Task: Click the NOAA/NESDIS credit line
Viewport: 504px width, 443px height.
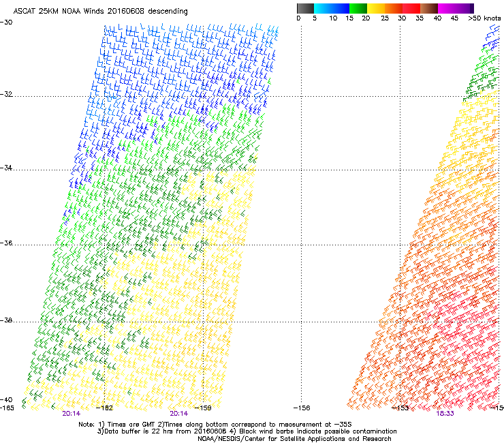Action: (x=294, y=439)
